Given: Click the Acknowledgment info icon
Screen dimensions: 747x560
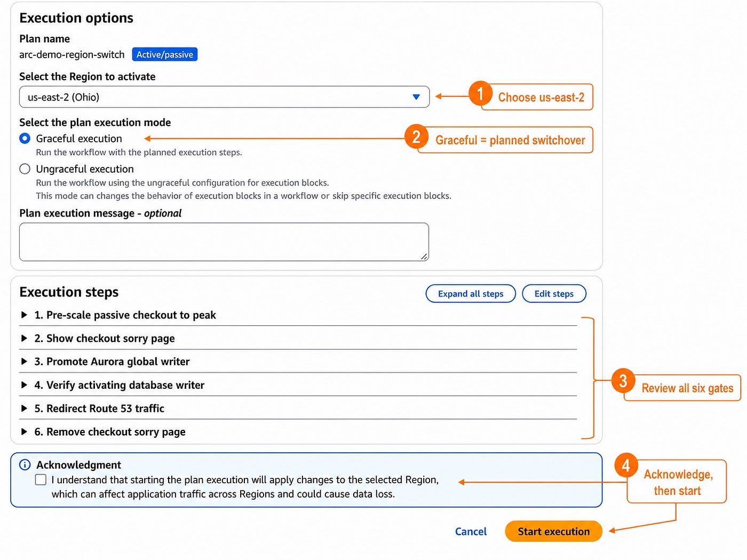Looking at the screenshot, I should coord(25,465).
